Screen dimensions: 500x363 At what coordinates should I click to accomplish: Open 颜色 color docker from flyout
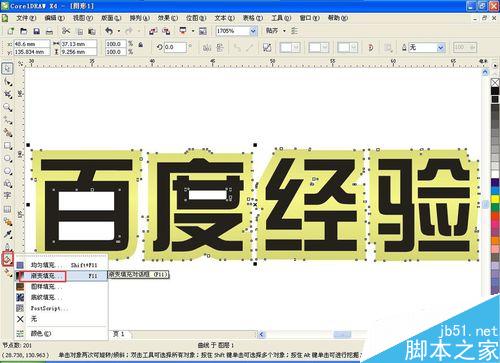tap(61, 333)
